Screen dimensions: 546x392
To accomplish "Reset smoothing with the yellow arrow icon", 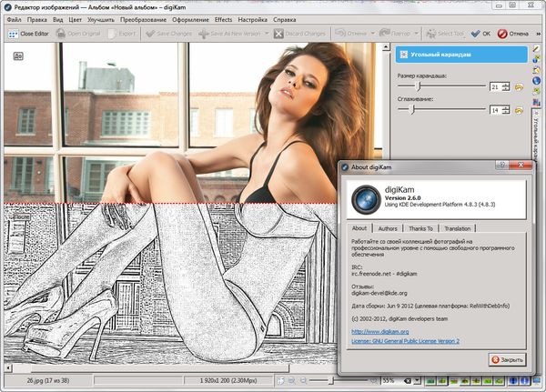I will point(519,111).
